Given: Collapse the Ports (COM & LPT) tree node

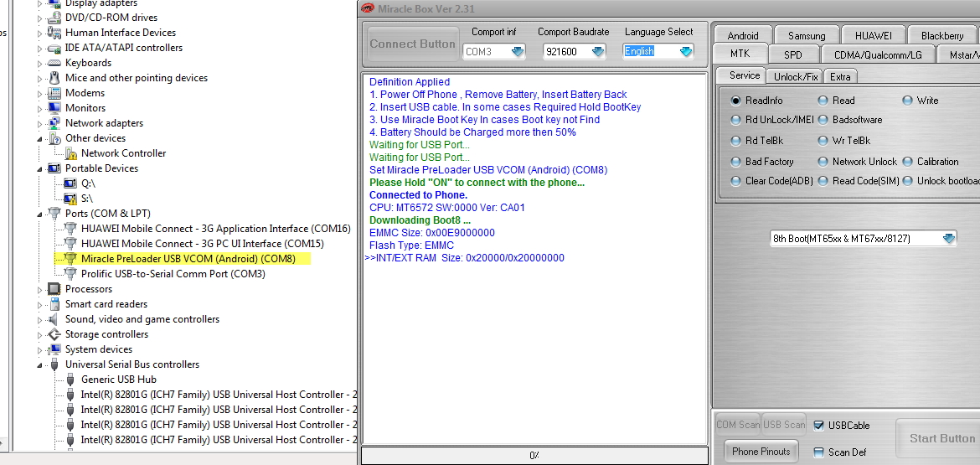Looking at the screenshot, I should click(39, 214).
